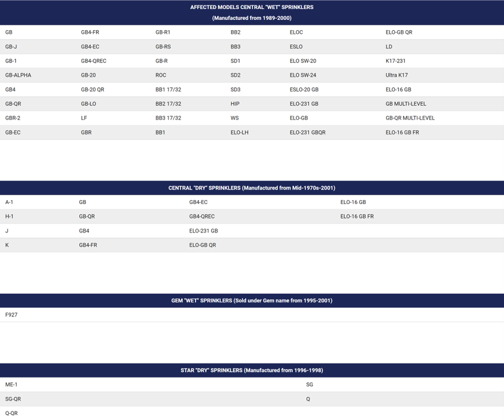This screenshot has height=420, width=504.
Task: Select the K17-231 sprinkler cell
Action: coord(395,61)
